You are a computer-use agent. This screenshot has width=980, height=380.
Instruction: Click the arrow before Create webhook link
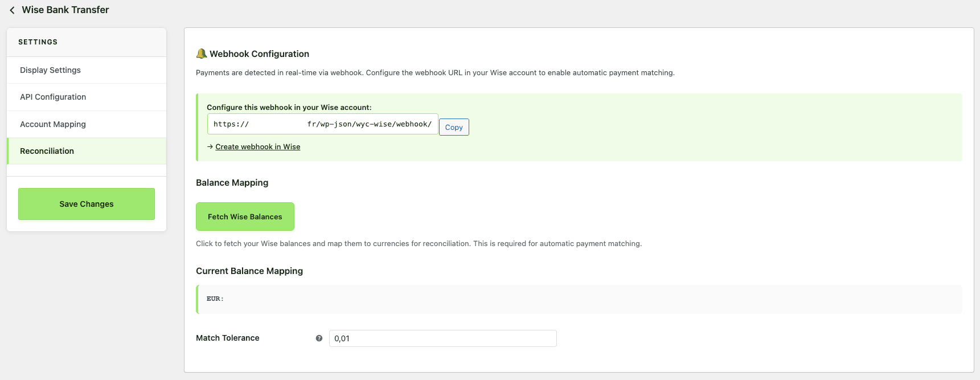click(x=210, y=147)
